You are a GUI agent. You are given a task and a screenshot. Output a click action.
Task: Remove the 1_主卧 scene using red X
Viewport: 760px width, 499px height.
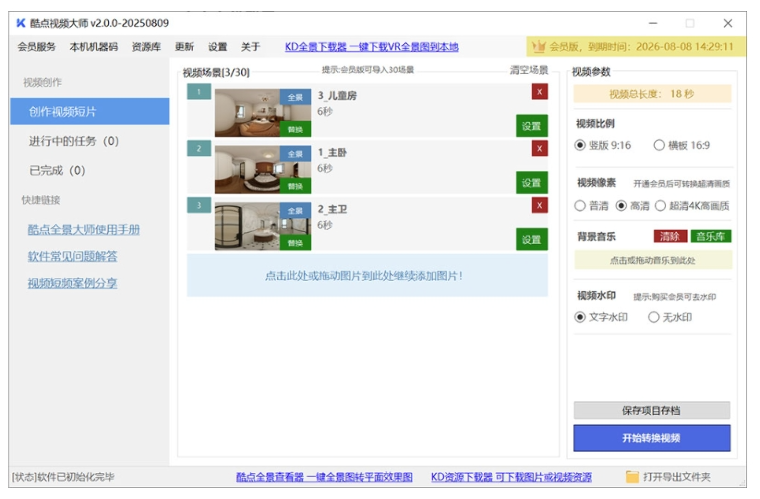[540, 149]
